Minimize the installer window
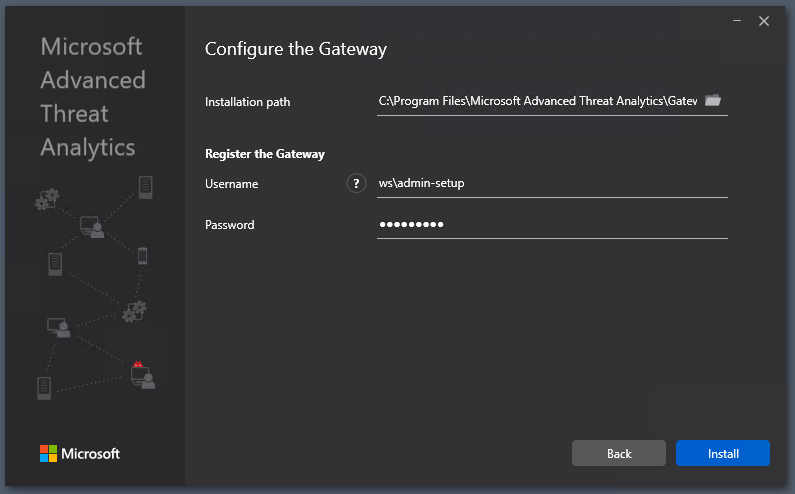This screenshot has width=795, height=494. (x=737, y=21)
